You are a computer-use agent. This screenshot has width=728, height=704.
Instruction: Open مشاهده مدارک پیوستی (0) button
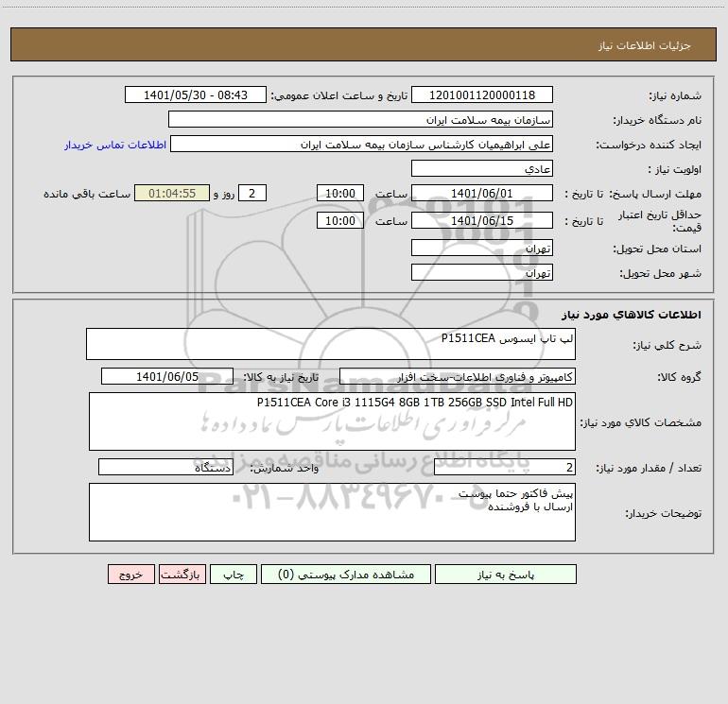346,574
